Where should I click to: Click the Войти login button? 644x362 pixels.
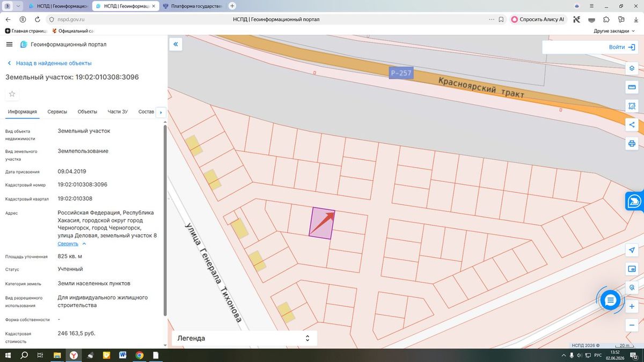(621, 47)
